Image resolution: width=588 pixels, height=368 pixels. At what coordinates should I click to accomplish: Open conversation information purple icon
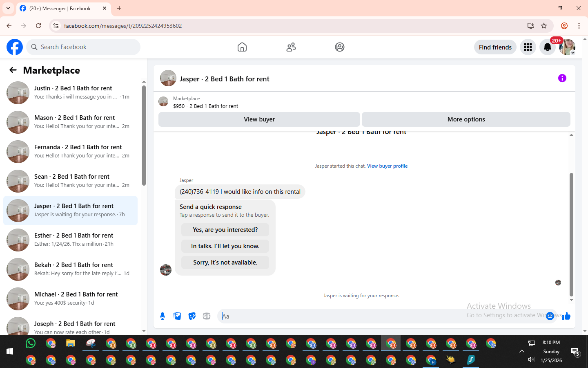pos(562,78)
